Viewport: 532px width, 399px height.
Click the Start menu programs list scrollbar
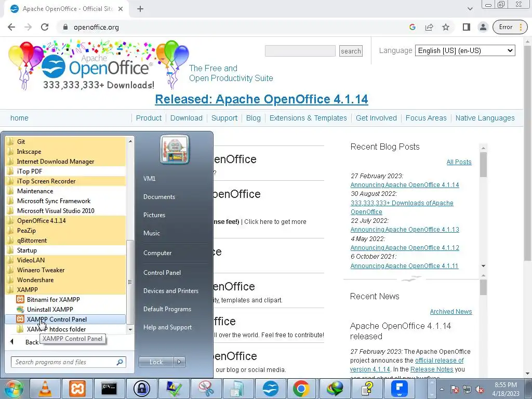click(x=130, y=282)
